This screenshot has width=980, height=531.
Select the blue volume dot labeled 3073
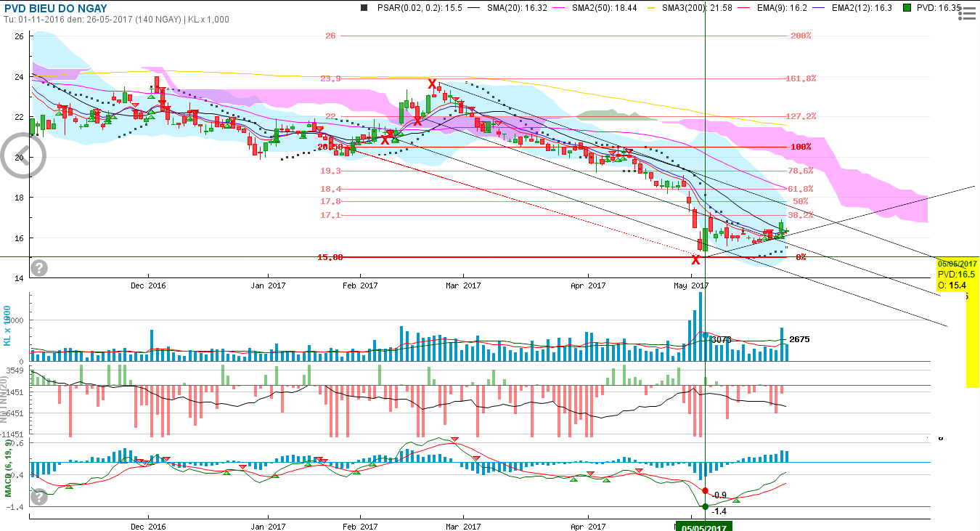[x=705, y=336]
